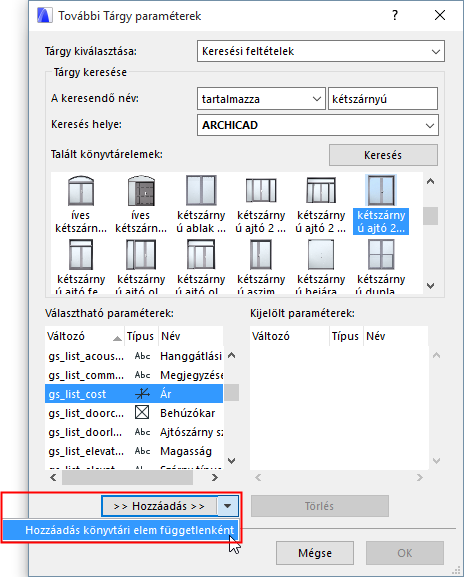Click the price type icon of gs_list_cost
The image size is (464, 577).
142,394
